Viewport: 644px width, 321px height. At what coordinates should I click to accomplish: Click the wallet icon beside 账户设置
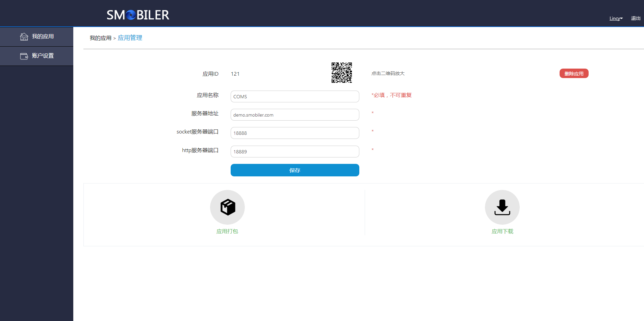(24, 56)
